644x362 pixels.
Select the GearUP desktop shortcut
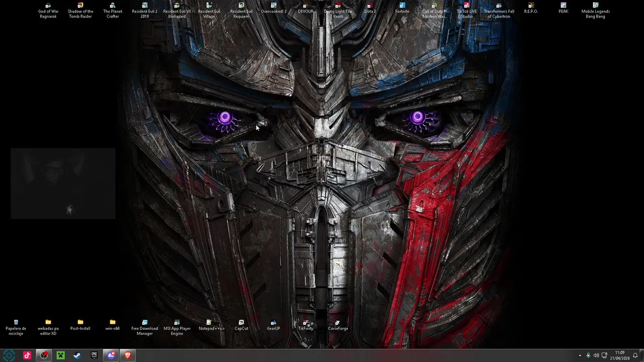(x=274, y=325)
